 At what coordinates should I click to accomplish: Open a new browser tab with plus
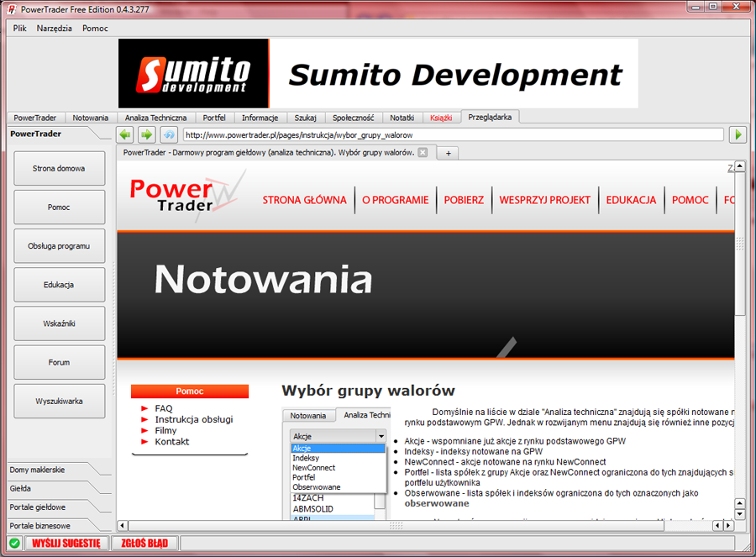point(448,153)
